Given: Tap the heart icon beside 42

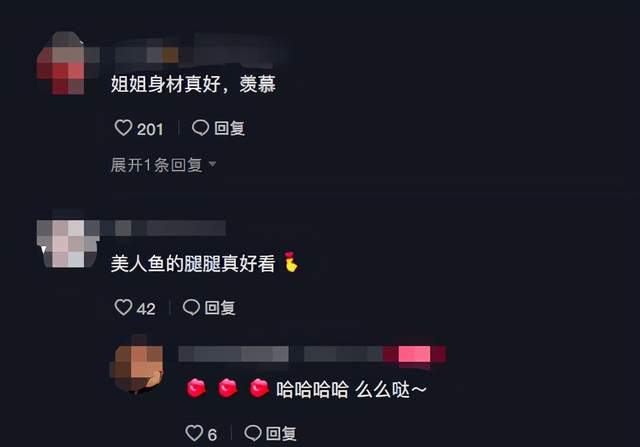Looking at the screenshot, I should coord(123,307).
